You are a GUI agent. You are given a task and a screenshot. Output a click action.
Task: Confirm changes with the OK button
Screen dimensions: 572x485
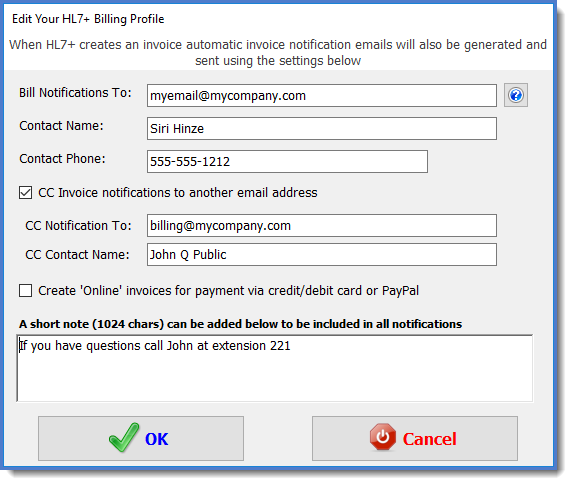click(141, 438)
